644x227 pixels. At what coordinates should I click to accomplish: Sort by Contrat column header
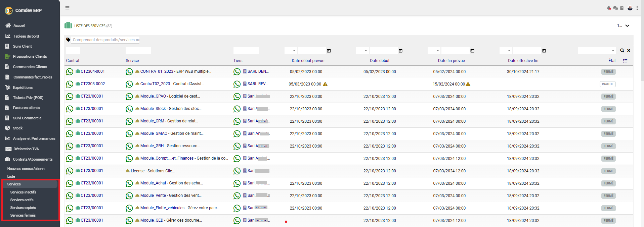[x=73, y=61]
